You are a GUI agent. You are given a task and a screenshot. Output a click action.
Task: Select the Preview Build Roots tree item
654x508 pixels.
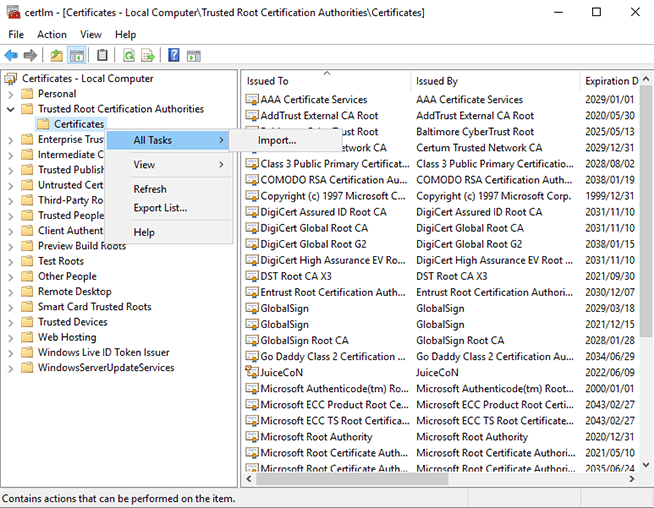pyautogui.click(x=82, y=246)
